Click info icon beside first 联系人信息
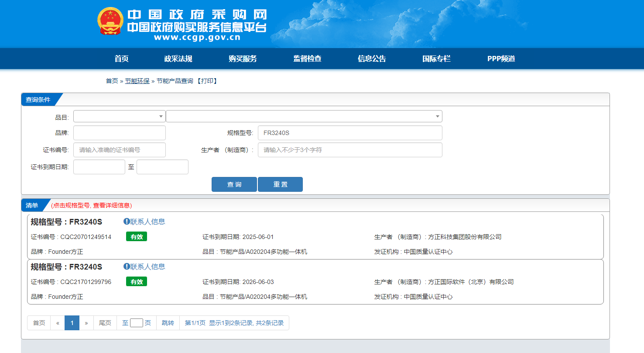This screenshot has height=353, width=644. pos(127,221)
